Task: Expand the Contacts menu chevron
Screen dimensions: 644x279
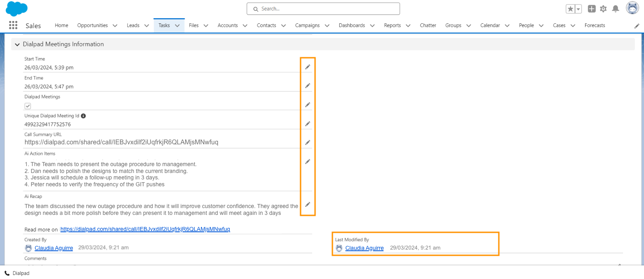Action: pos(283,25)
